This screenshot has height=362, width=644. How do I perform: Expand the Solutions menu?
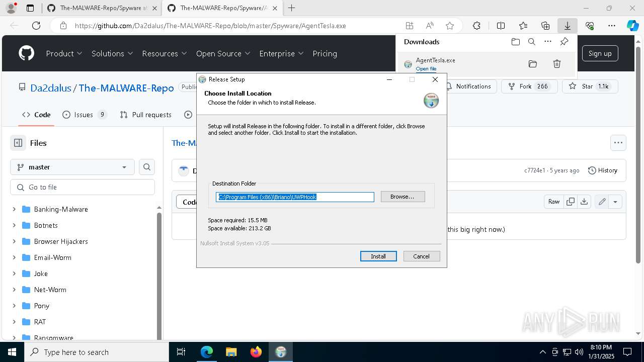pos(112,53)
